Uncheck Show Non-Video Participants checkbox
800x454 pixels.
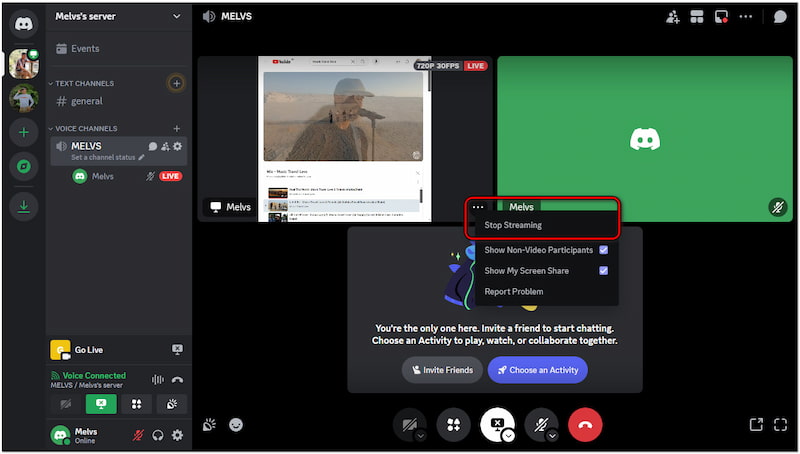603,250
